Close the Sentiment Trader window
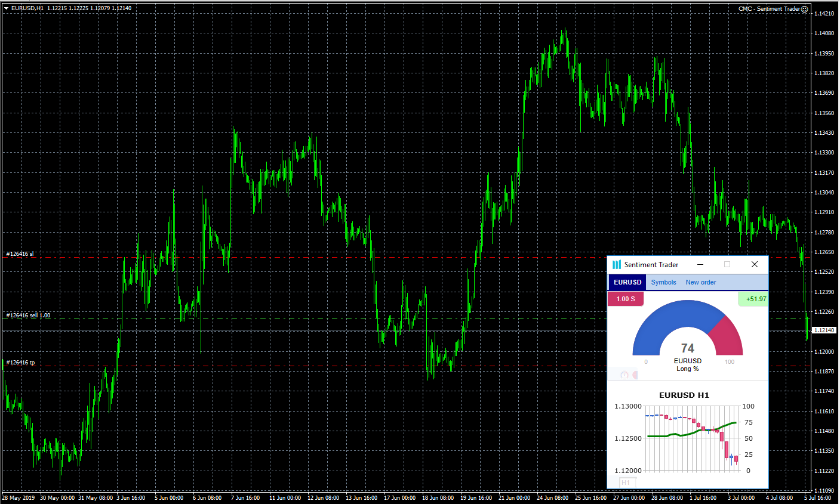The image size is (840, 504). 755,264
